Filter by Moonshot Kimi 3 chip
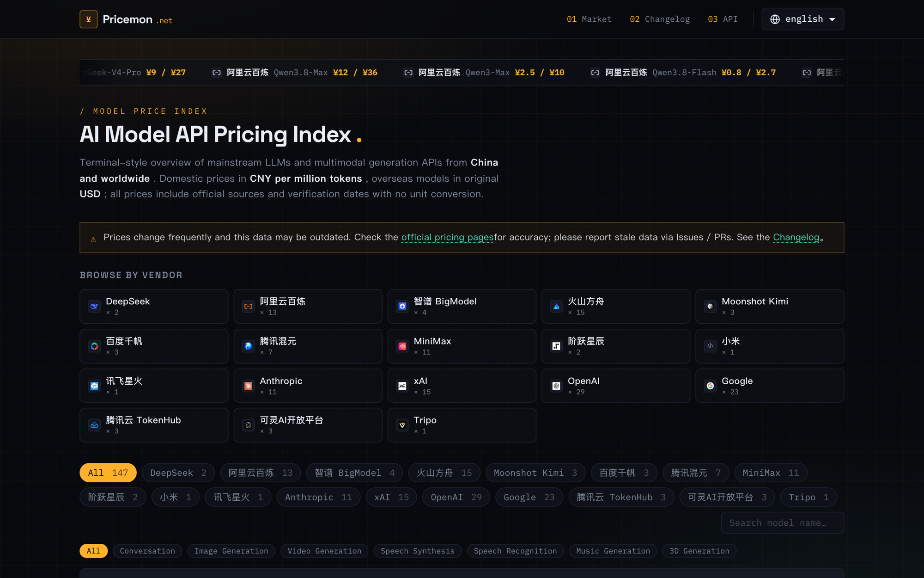The width and height of the screenshot is (924, 578). 535,473
